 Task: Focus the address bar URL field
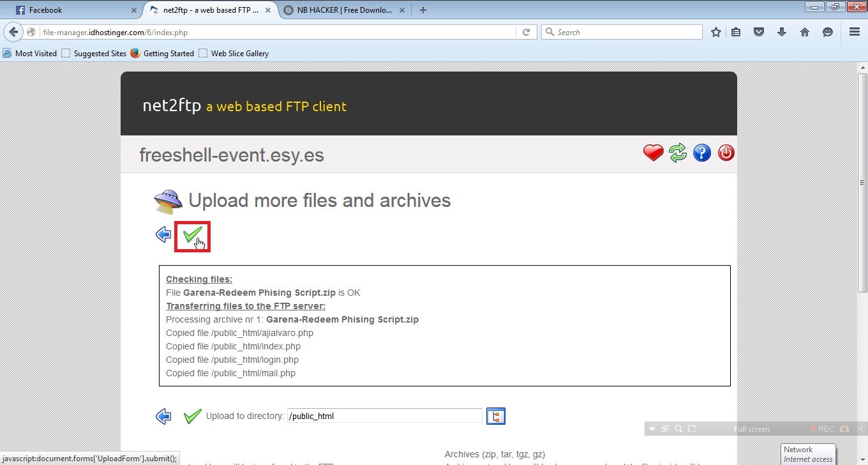tap(278, 32)
